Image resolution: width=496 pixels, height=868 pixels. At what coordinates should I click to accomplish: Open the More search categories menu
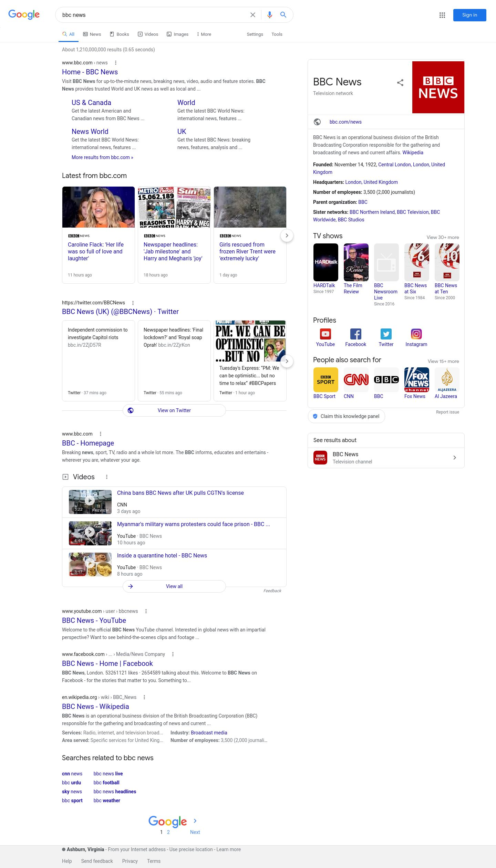(x=204, y=34)
